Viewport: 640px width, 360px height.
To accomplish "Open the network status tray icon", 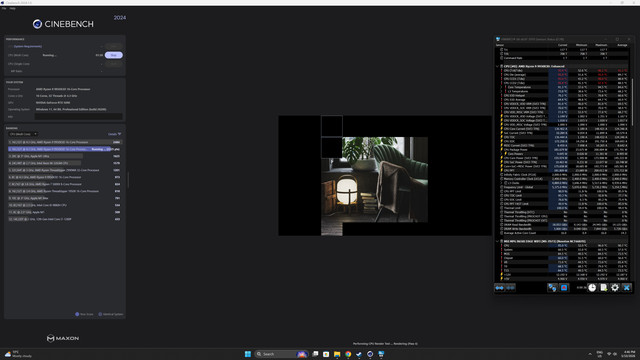I will coord(609,354).
